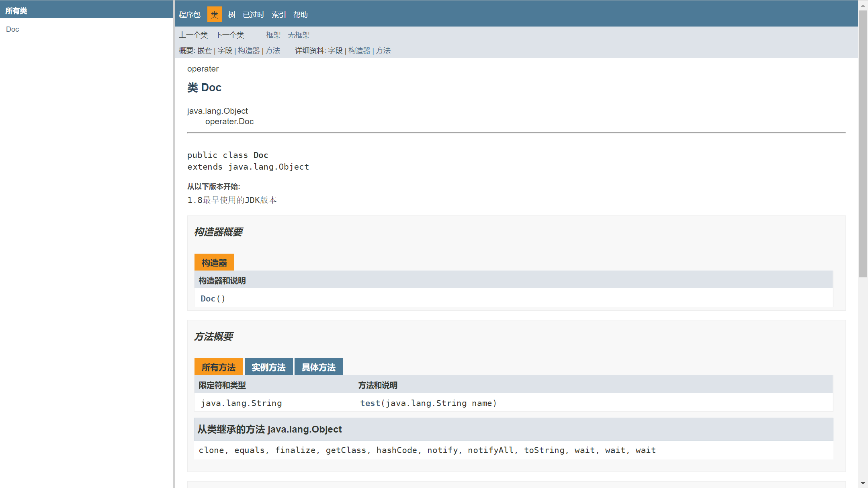Jump to 方法 in the summary navigation
Screen dimensions: 868x488
tap(273, 51)
